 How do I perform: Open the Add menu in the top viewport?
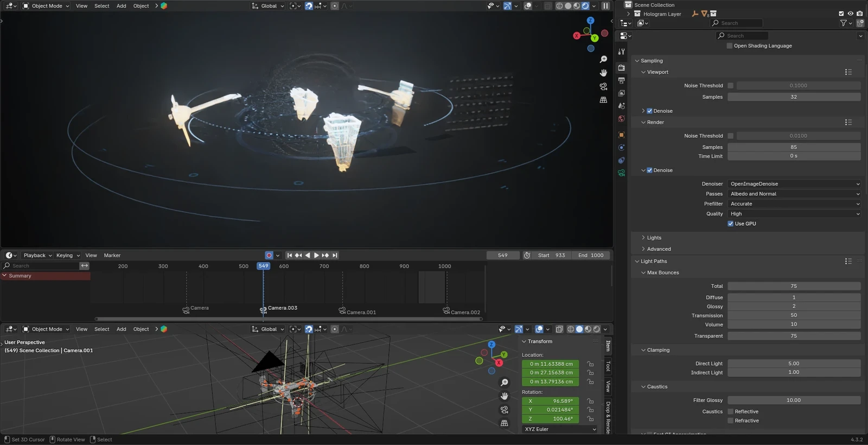(121, 6)
